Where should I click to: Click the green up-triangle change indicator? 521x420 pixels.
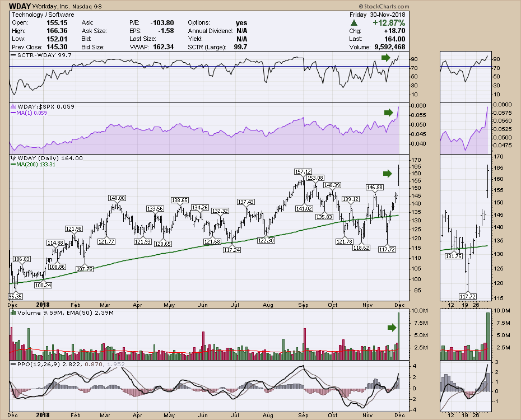[354, 23]
